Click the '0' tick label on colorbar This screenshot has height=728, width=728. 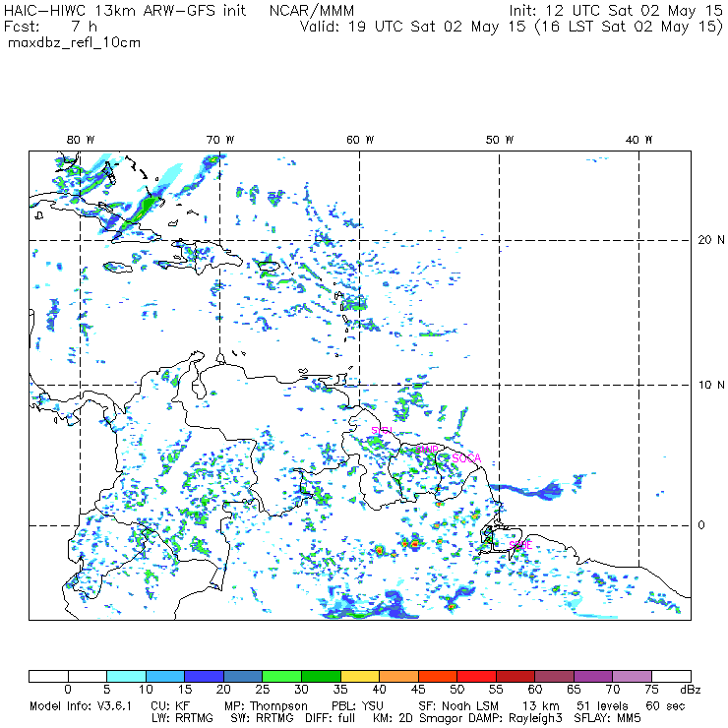pos(68,690)
